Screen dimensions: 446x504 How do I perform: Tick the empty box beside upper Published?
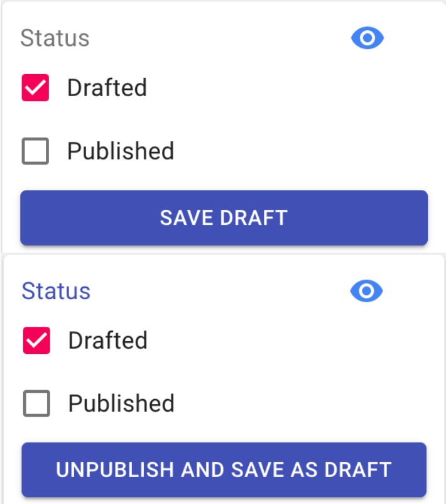(x=35, y=151)
